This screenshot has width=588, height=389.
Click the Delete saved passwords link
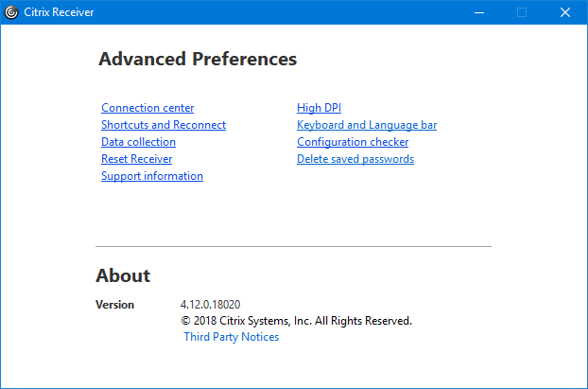click(355, 159)
